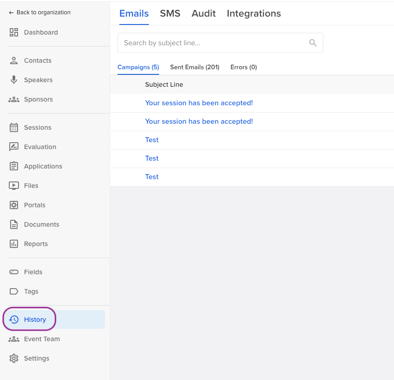The height and width of the screenshot is (380, 394).
Task: Open the first Test campaign
Action: click(152, 140)
